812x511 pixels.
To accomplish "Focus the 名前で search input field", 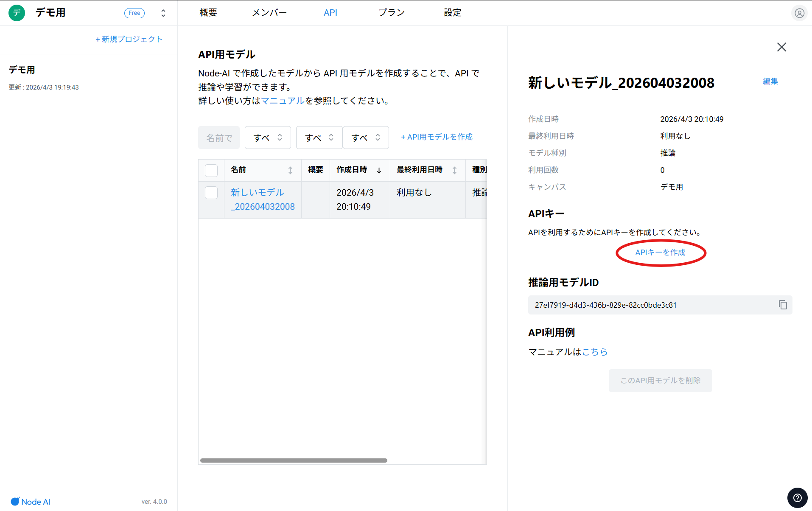I will pos(219,138).
